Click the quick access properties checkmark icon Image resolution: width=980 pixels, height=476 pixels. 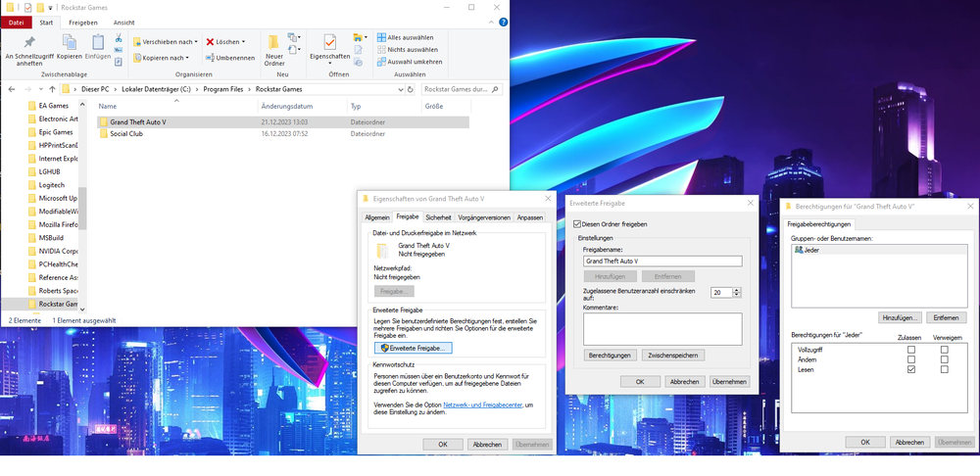pos(26,8)
